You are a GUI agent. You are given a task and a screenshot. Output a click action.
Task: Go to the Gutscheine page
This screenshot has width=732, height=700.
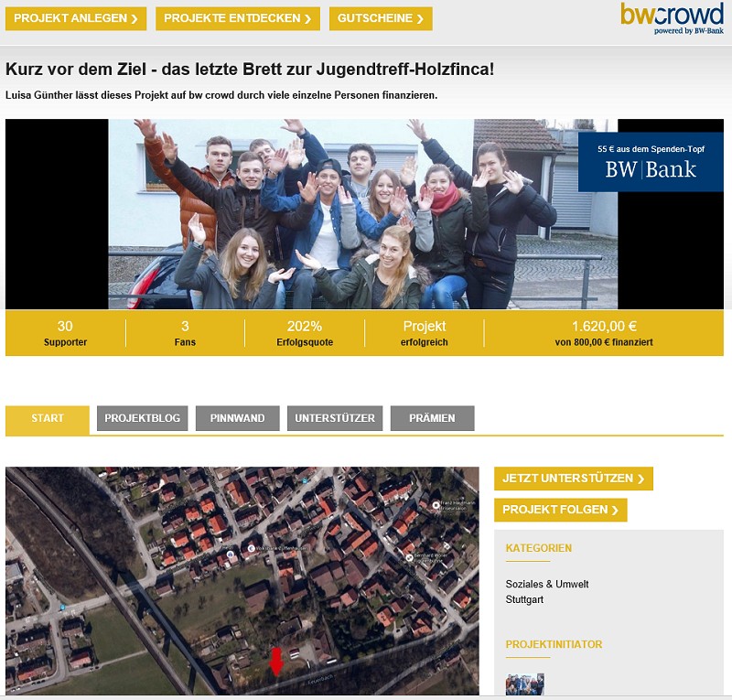coord(381,18)
